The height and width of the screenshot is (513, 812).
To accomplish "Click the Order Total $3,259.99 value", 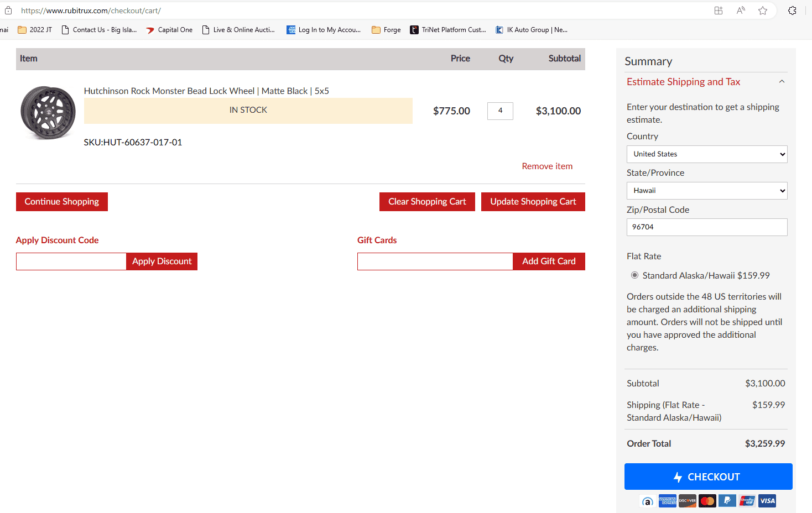I will pos(765,444).
